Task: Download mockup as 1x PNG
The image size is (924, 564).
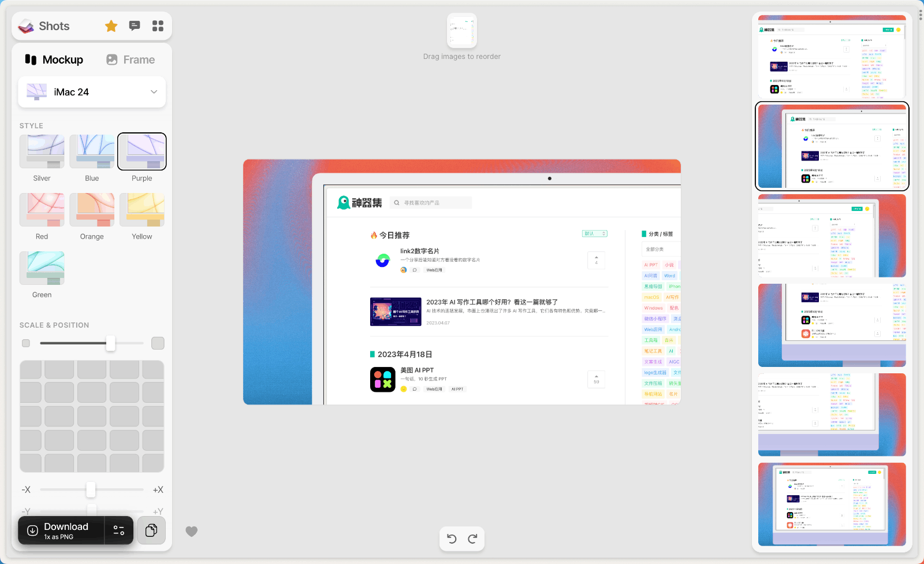Action: pos(61,530)
